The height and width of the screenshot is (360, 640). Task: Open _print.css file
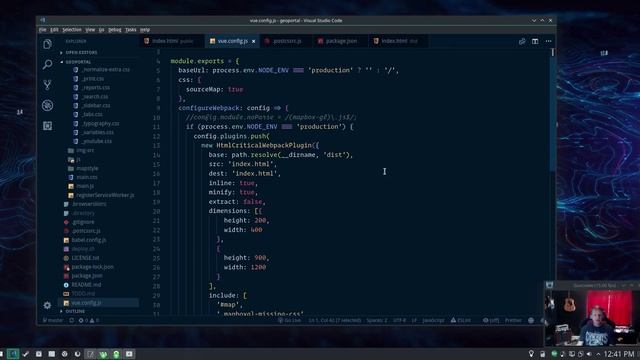pyautogui.click(x=93, y=79)
